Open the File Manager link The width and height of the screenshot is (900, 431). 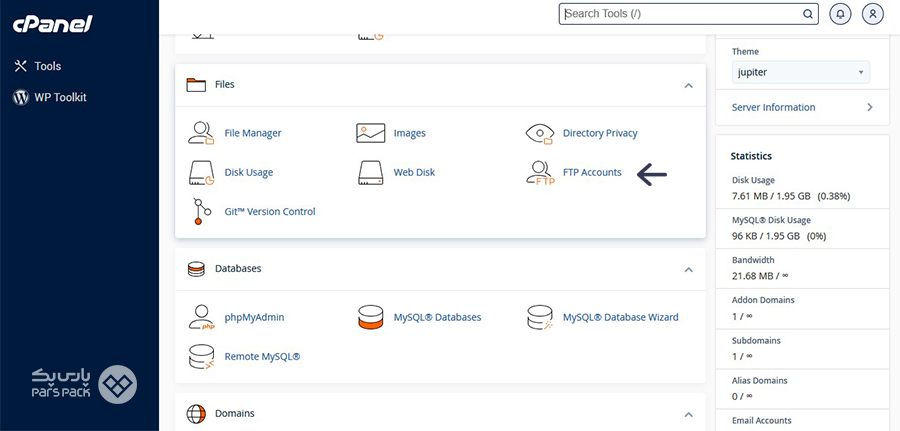253,133
